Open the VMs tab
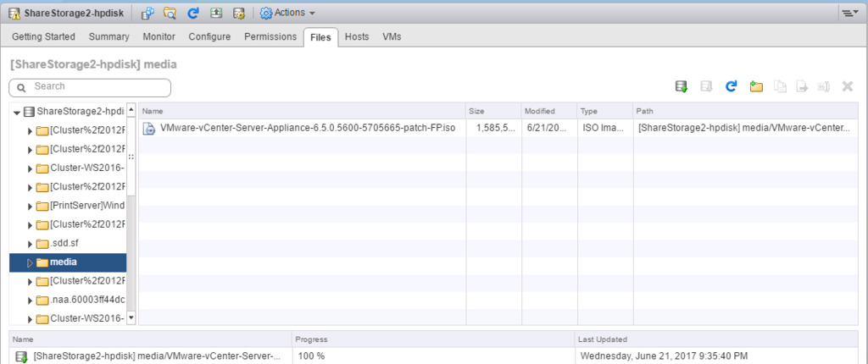Image resolution: width=868 pixels, height=364 pixels. coord(392,37)
